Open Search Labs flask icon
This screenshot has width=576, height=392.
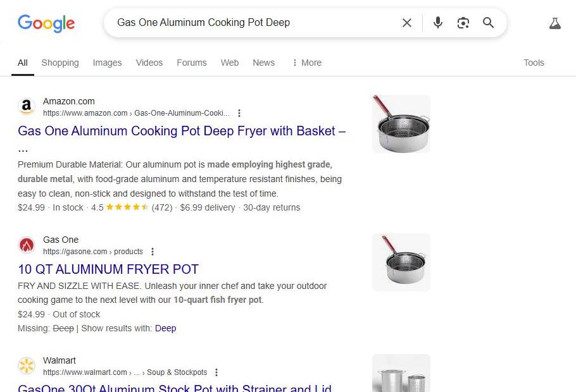tap(555, 23)
